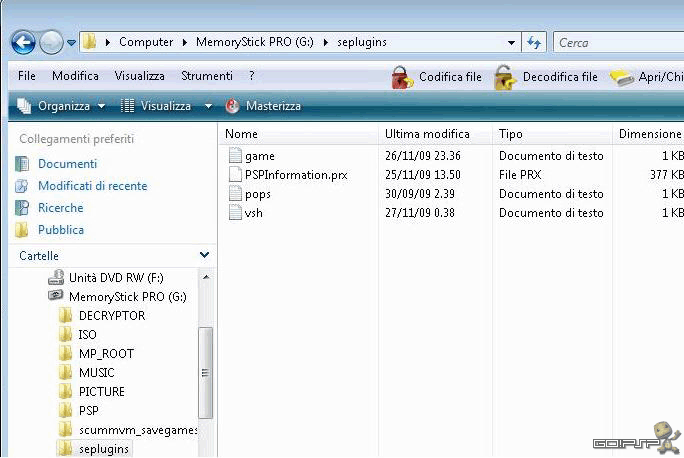Click the File PRX type cell
The height and width of the screenshot is (458, 684).
pyautogui.click(x=520, y=175)
